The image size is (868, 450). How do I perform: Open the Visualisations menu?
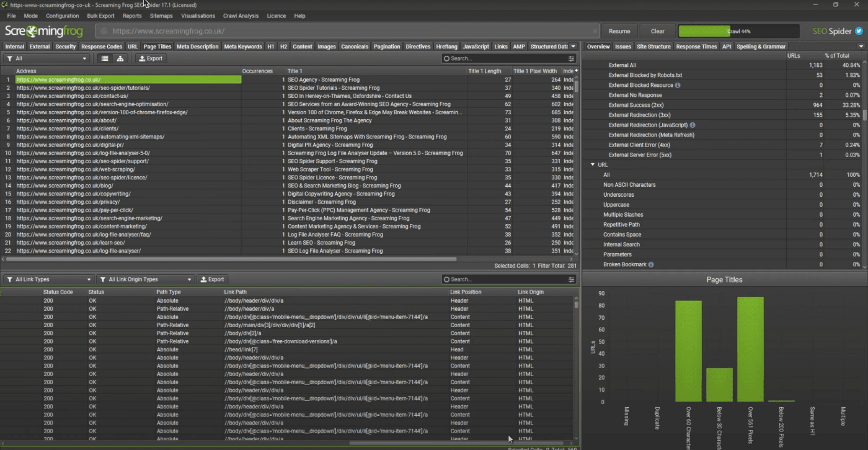(x=198, y=16)
